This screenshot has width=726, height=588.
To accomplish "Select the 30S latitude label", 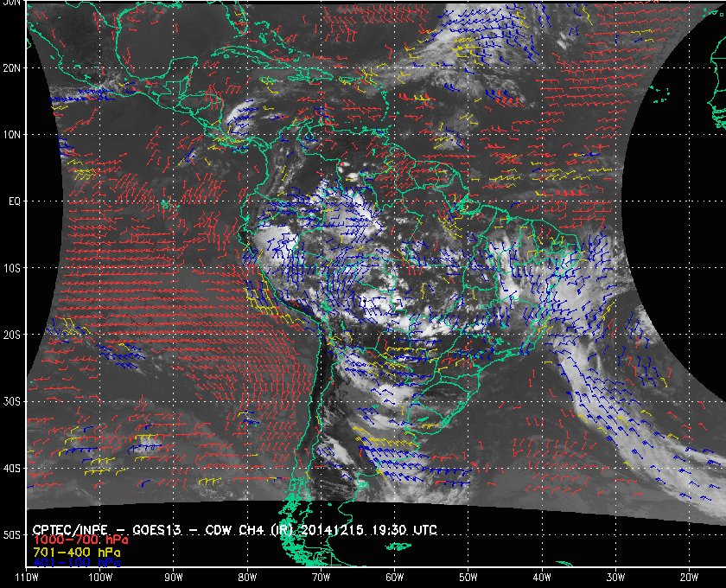I will pyautogui.click(x=11, y=402).
